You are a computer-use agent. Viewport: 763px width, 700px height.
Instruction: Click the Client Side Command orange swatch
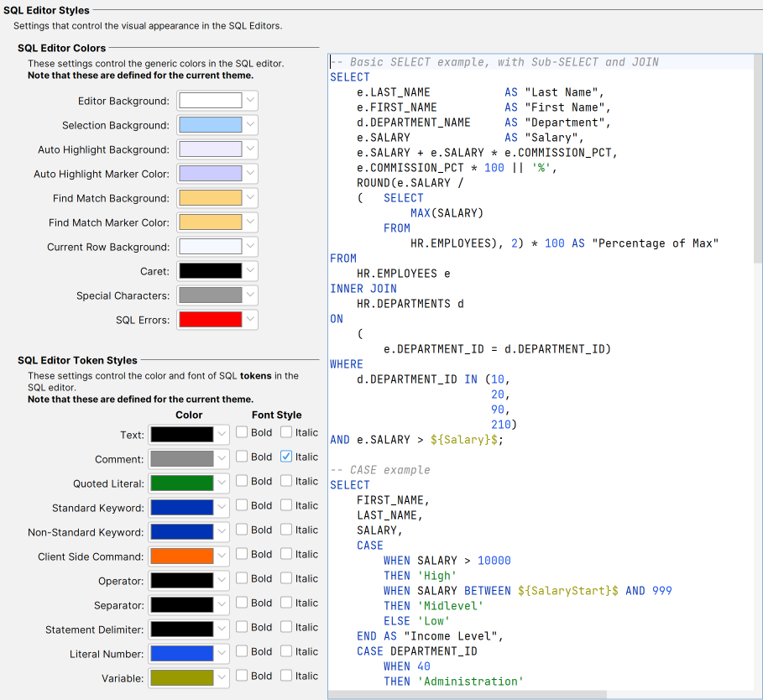pos(181,556)
